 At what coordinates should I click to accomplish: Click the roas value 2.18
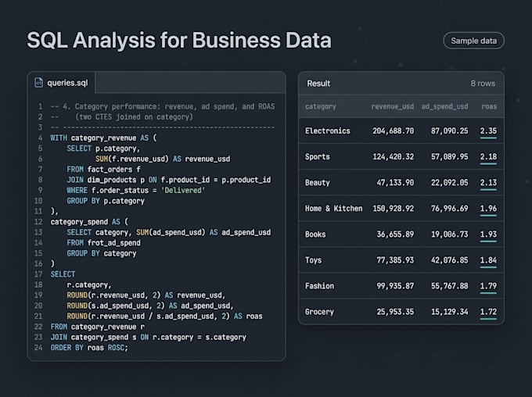[x=488, y=156]
